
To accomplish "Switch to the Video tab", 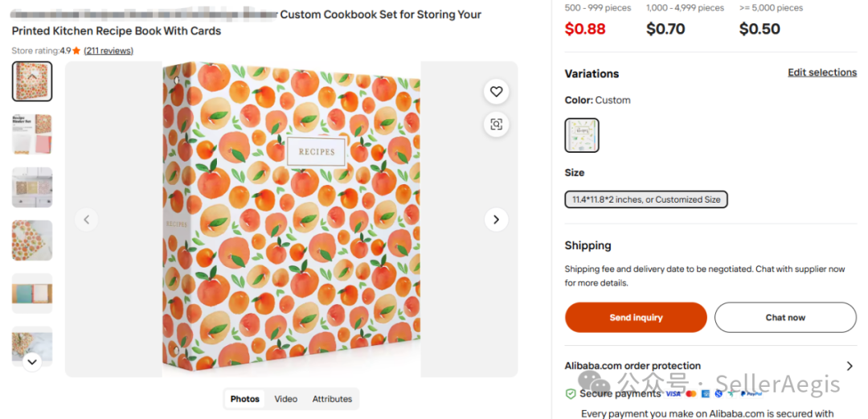I will (x=285, y=399).
